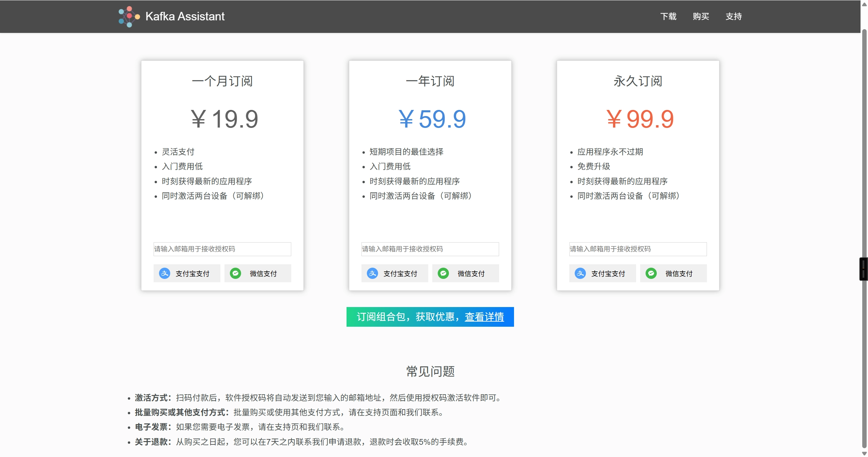Viewport: 868px width, 457px height.
Task: Click 短期项目的最佳选择 feature text
Action: [407, 152]
